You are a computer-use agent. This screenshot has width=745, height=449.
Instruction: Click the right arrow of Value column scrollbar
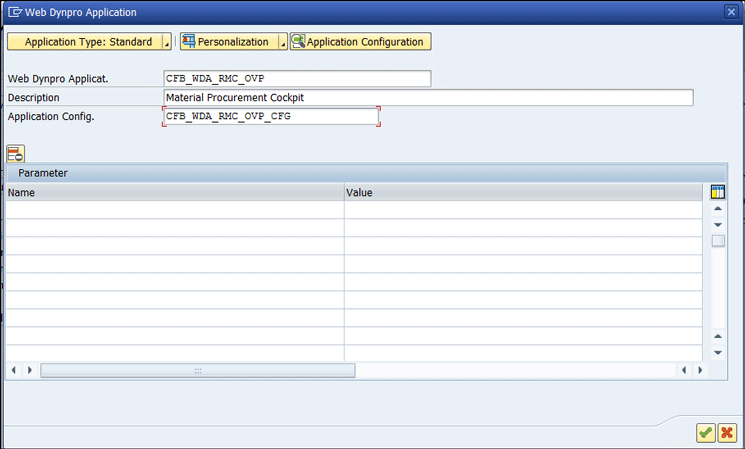700,370
